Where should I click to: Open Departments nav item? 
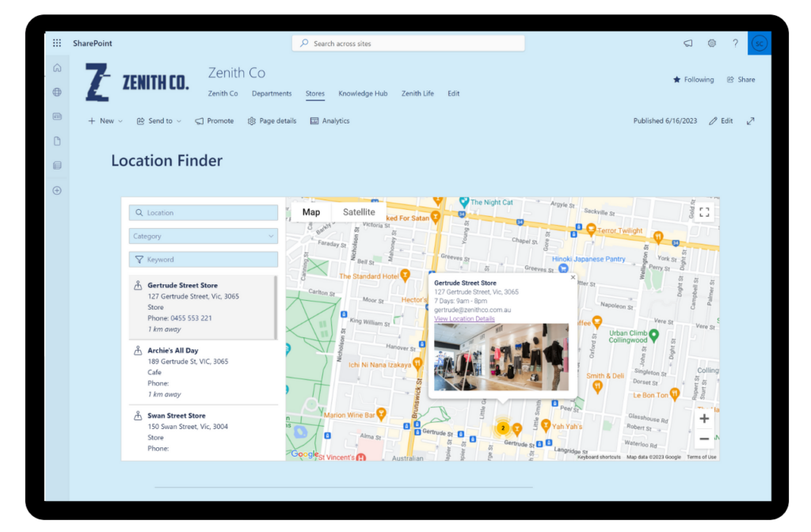click(272, 93)
